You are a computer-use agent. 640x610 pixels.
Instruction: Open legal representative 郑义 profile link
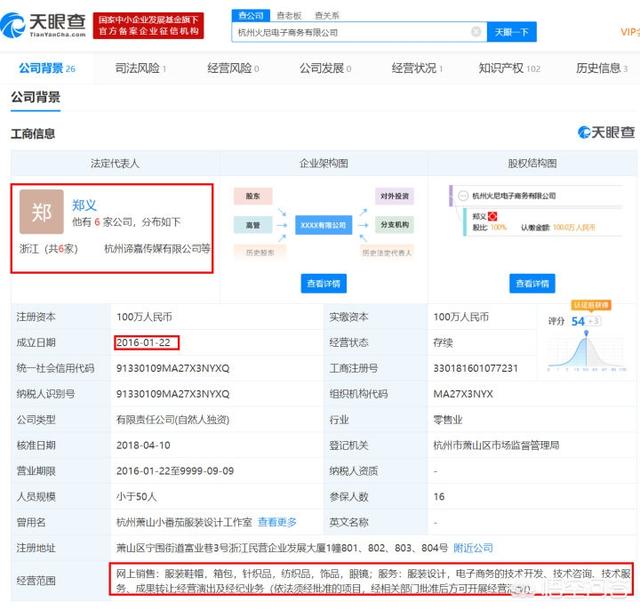coord(84,205)
